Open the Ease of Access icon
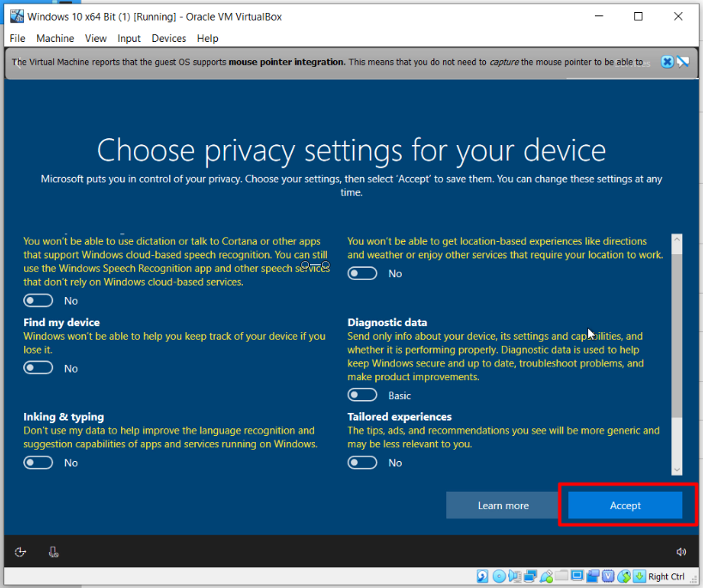Screen dimensions: 703x588 pyautogui.click(x=21, y=552)
